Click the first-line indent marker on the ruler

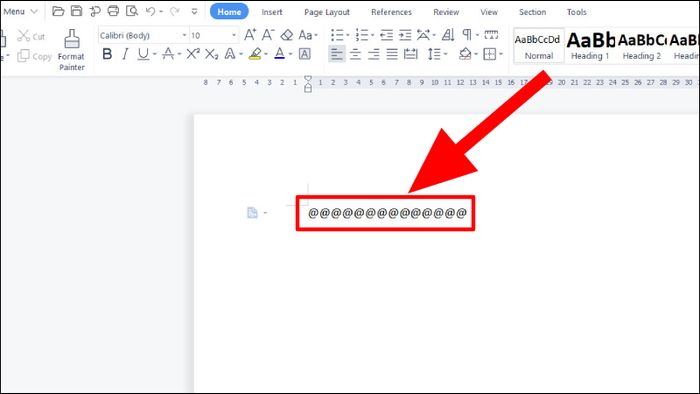(308, 79)
